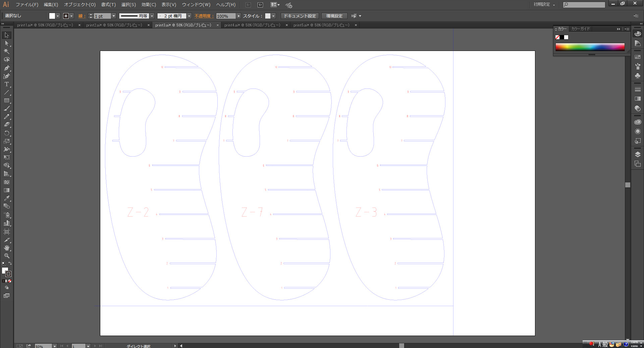
Task: Open the Swatches panel icon in dock
Action: pos(638,57)
